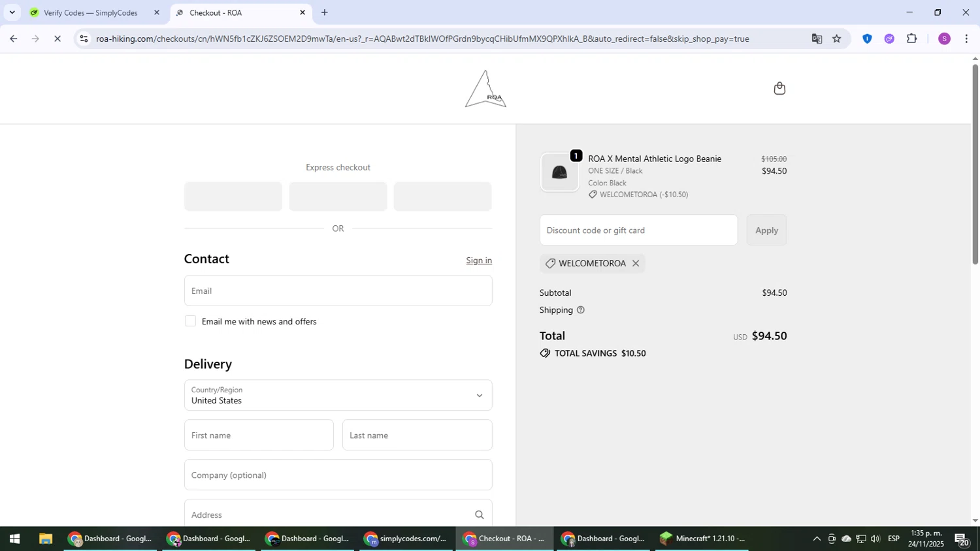Viewport: 980px width, 551px height.
Task: Click the Company (optional) field
Action: pos(338,475)
